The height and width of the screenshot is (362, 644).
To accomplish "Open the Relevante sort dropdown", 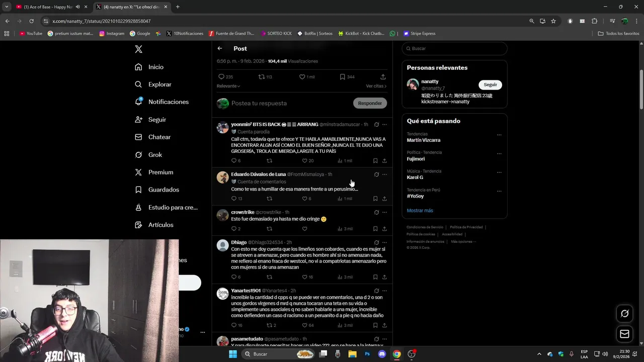I will point(228,86).
